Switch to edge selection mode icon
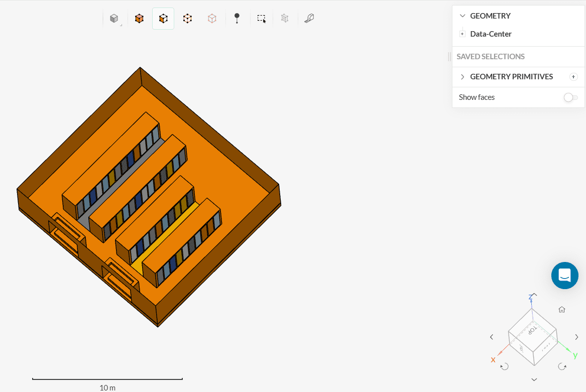The width and height of the screenshot is (586, 392). tap(187, 19)
